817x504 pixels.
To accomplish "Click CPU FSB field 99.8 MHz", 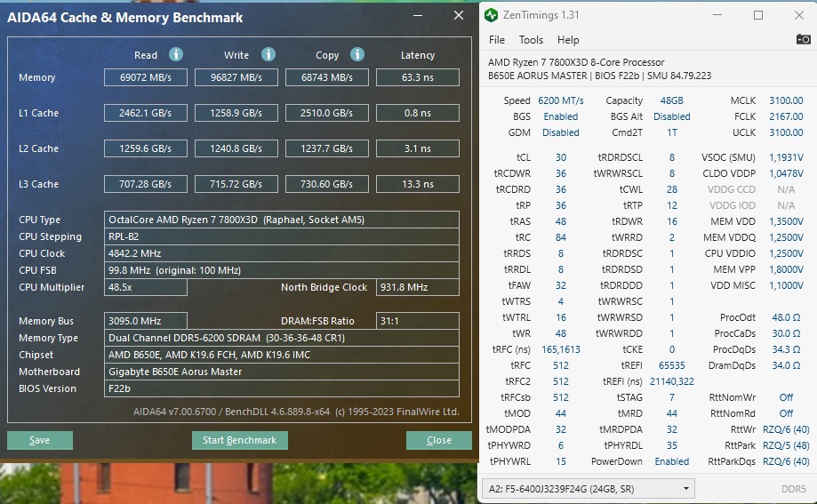I will point(281,270).
